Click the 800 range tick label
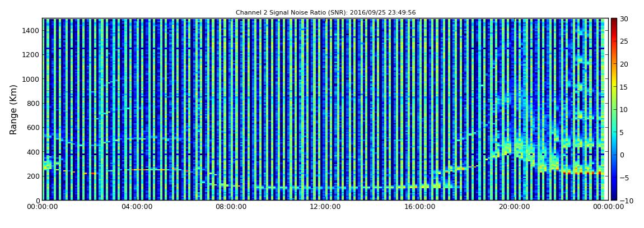Viewport: 644px width, 228px height. pos(33,103)
